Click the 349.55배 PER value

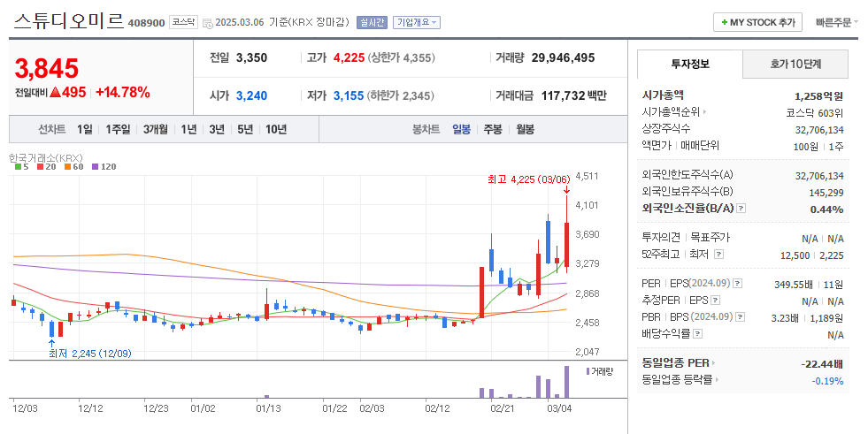coord(794,285)
